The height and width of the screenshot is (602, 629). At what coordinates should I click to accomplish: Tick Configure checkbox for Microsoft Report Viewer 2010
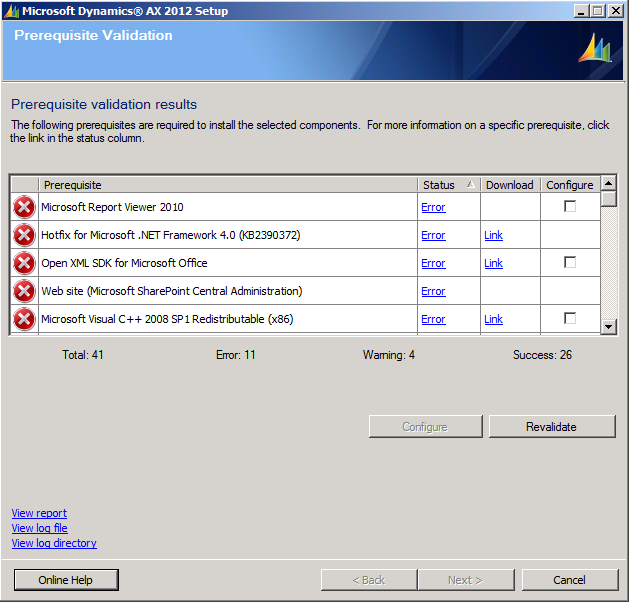[570, 206]
